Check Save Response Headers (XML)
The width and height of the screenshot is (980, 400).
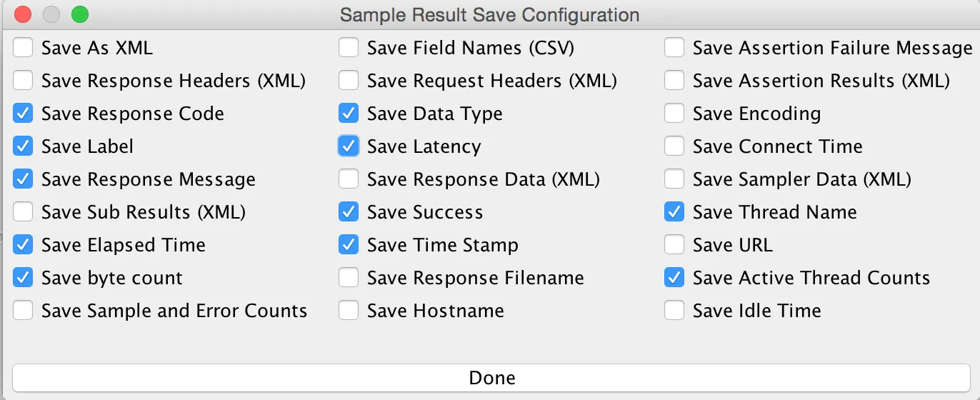tap(23, 81)
